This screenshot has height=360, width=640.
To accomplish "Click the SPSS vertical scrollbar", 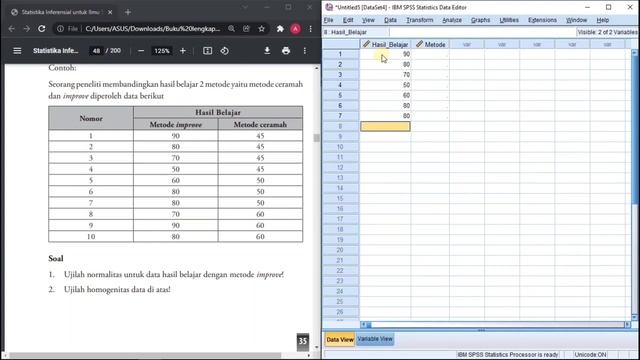I will pyautogui.click(x=635, y=184).
